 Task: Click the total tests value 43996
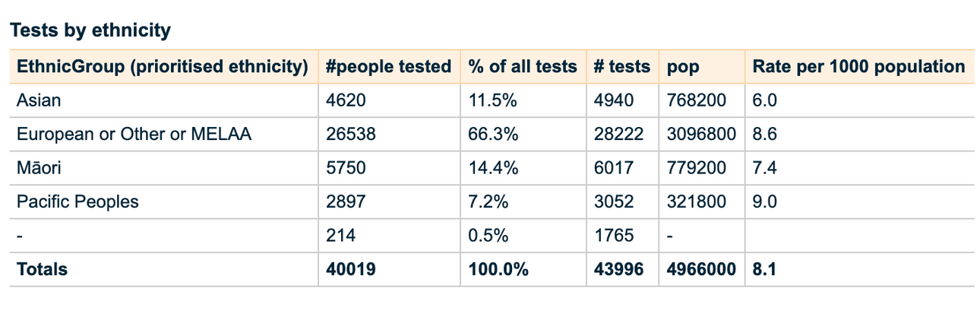618,269
